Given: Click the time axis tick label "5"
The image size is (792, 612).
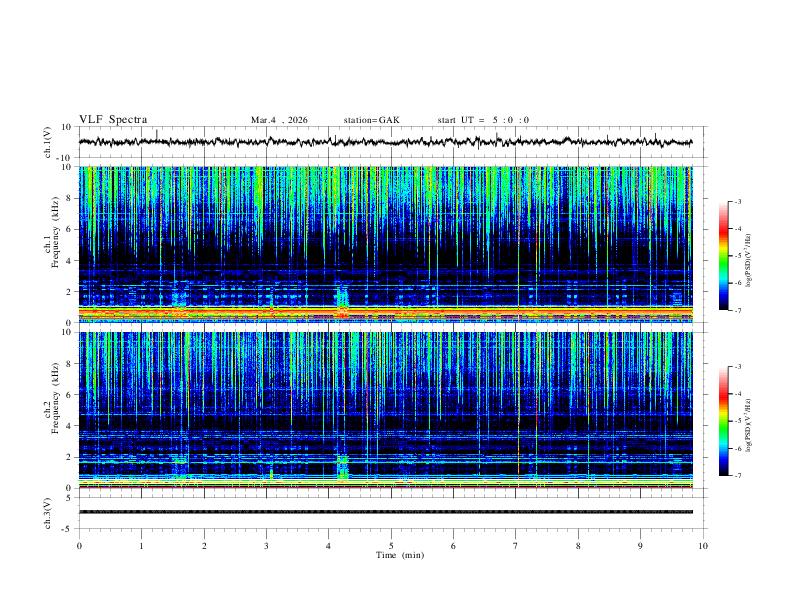Looking at the screenshot, I should click(391, 546).
